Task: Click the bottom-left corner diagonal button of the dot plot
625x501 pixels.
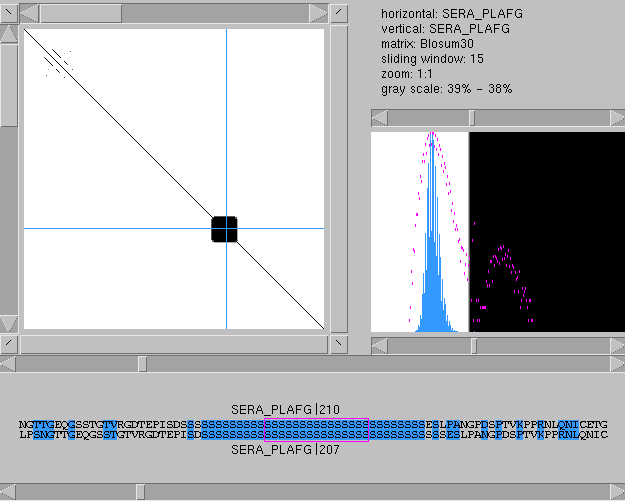Action: 9,344
